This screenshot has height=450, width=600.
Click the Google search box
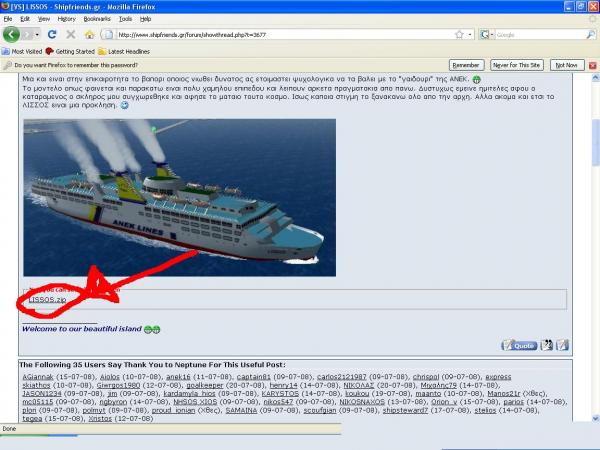pyautogui.click(x=540, y=35)
